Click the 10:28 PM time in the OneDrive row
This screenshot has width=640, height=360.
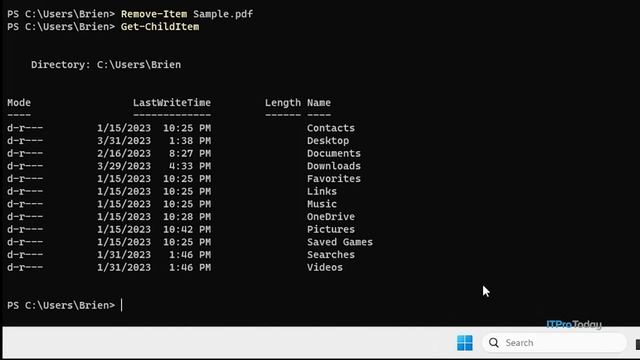point(187,217)
